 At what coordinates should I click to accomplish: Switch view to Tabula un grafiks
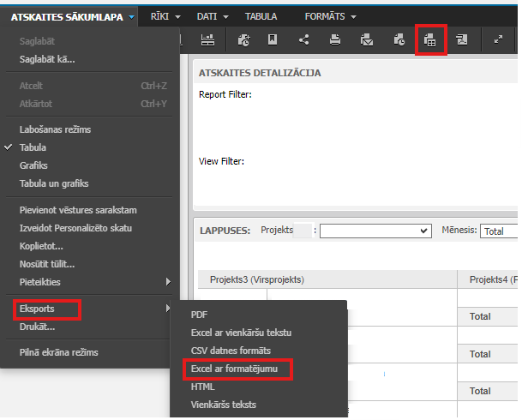coord(54,183)
